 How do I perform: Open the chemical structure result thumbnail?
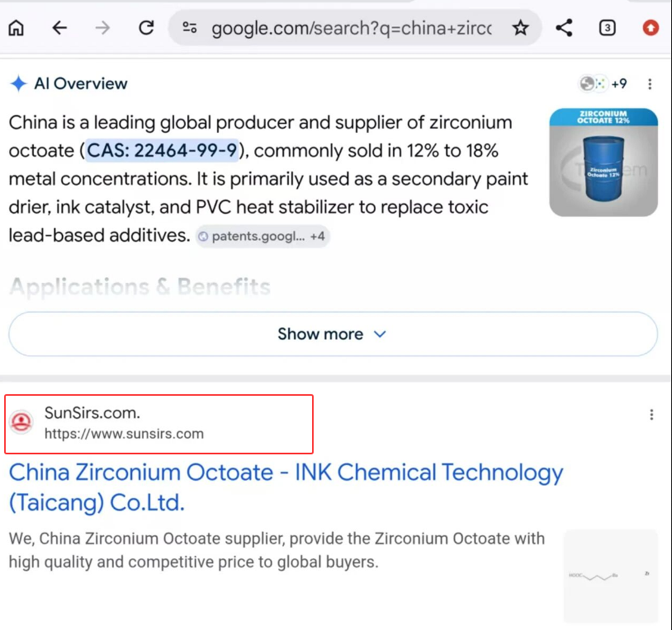610,576
